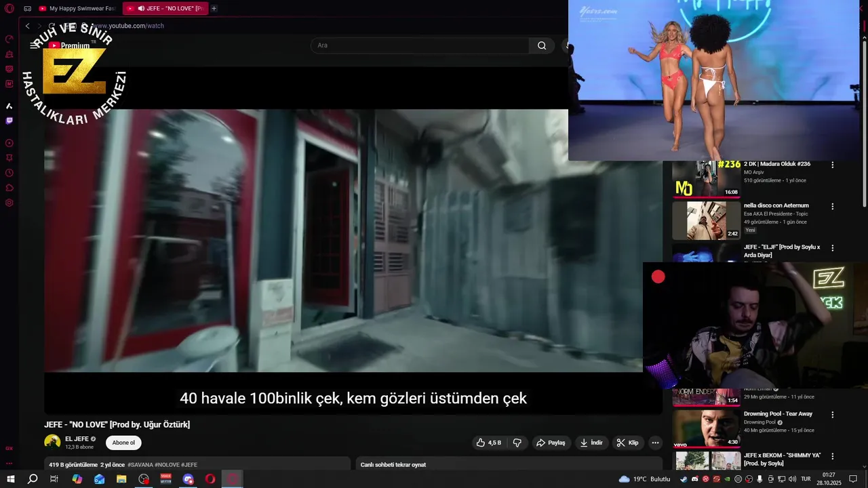Open JEFE x BEKOM SHIMMY YA title
This screenshot has height=488, width=868.
click(x=782, y=459)
